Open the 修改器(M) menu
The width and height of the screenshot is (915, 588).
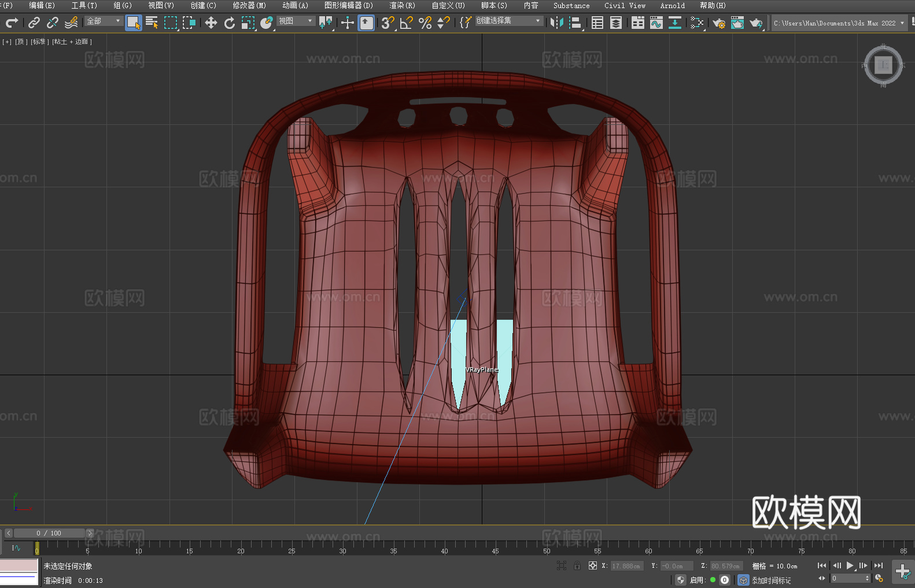click(249, 5)
